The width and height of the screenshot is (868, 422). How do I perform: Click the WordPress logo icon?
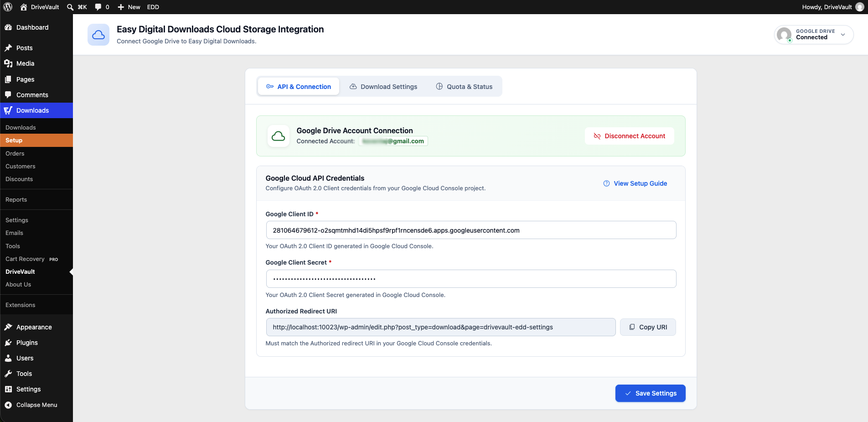pyautogui.click(x=8, y=7)
